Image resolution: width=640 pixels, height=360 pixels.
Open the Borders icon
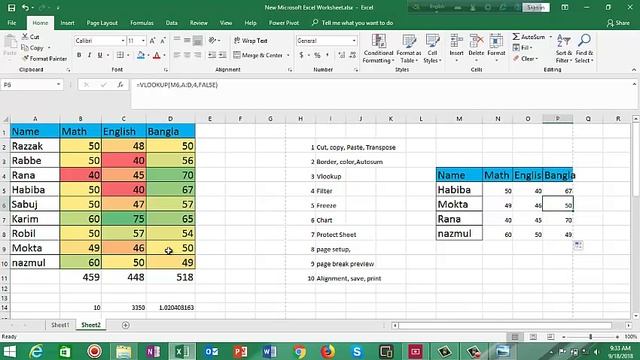pyautogui.click(x=120, y=55)
